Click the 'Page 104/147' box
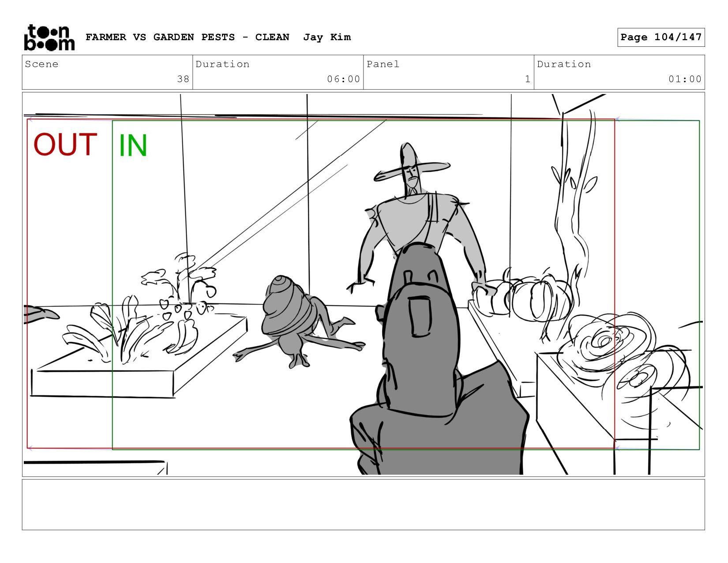Viewport: 728px width, 563px height. 661,37
